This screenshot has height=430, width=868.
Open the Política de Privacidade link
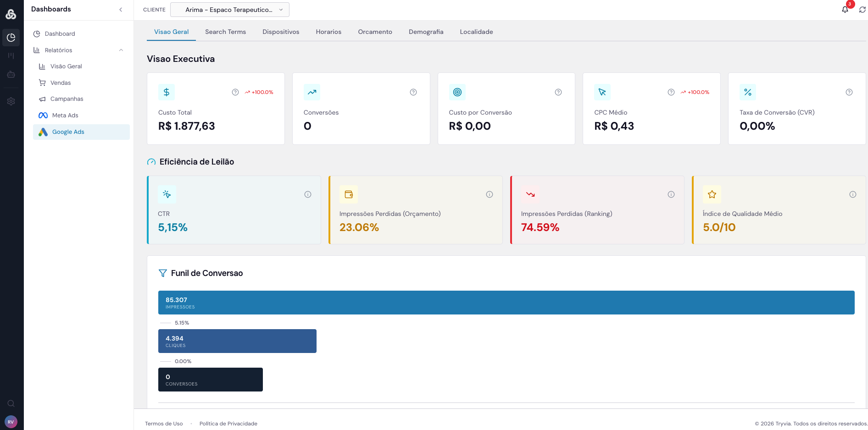(228, 424)
